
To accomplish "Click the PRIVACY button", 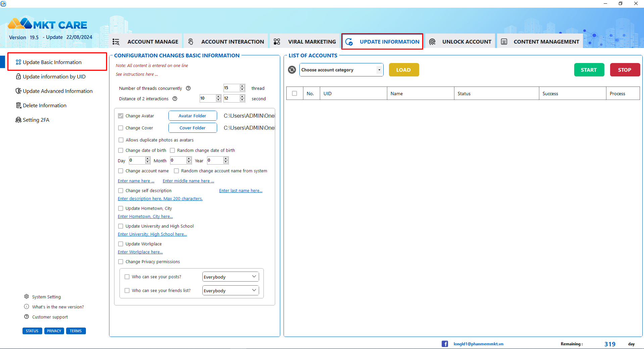I will pos(54,331).
